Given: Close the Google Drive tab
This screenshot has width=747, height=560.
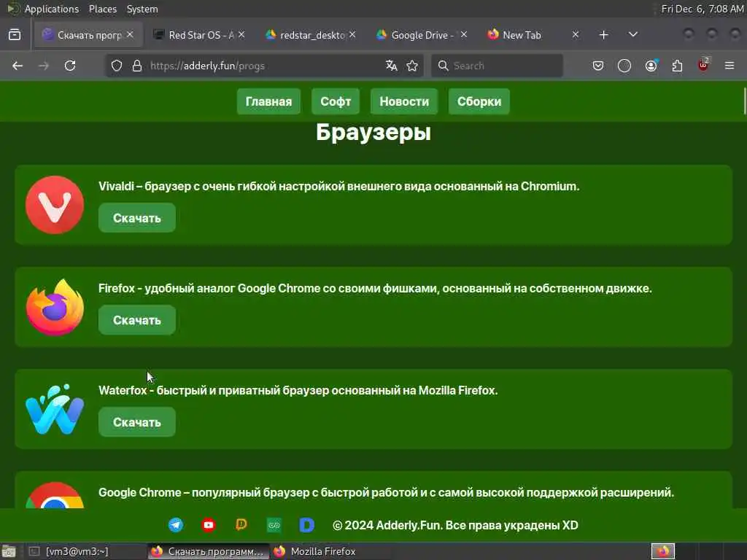Looking at the screenshot, I should click(464, 35).
